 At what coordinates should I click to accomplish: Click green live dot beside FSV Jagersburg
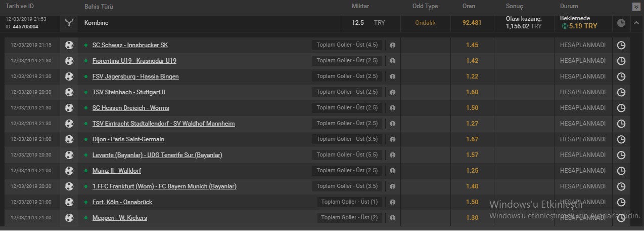[86, 76]
